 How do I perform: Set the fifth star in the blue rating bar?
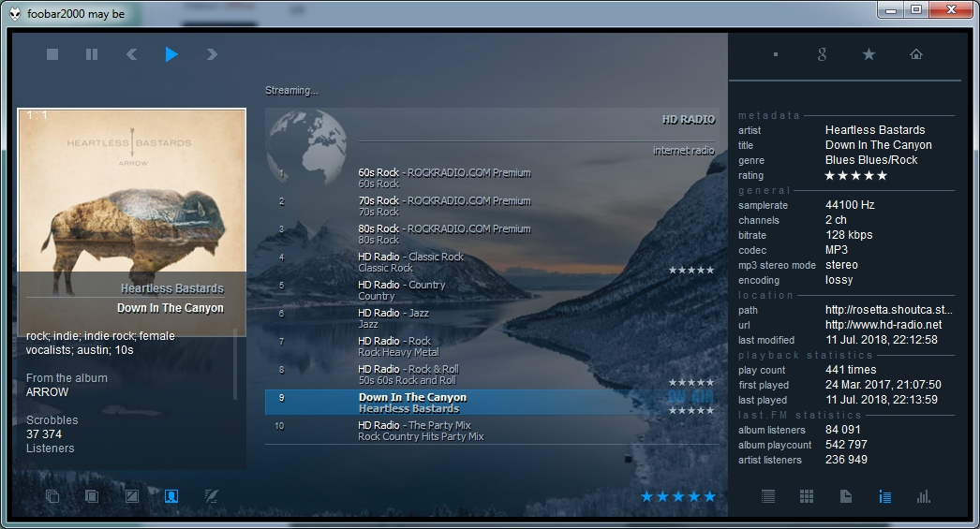click(709, 496)
